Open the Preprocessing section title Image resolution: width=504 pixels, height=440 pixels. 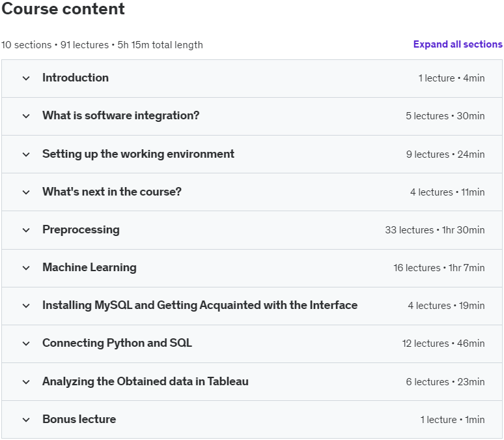81,230
